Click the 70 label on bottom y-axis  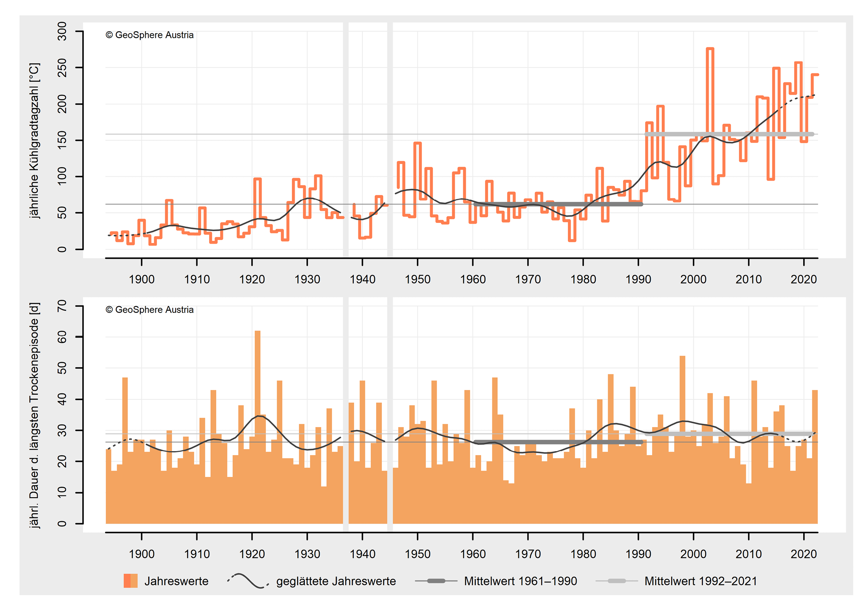click(62, 306)
